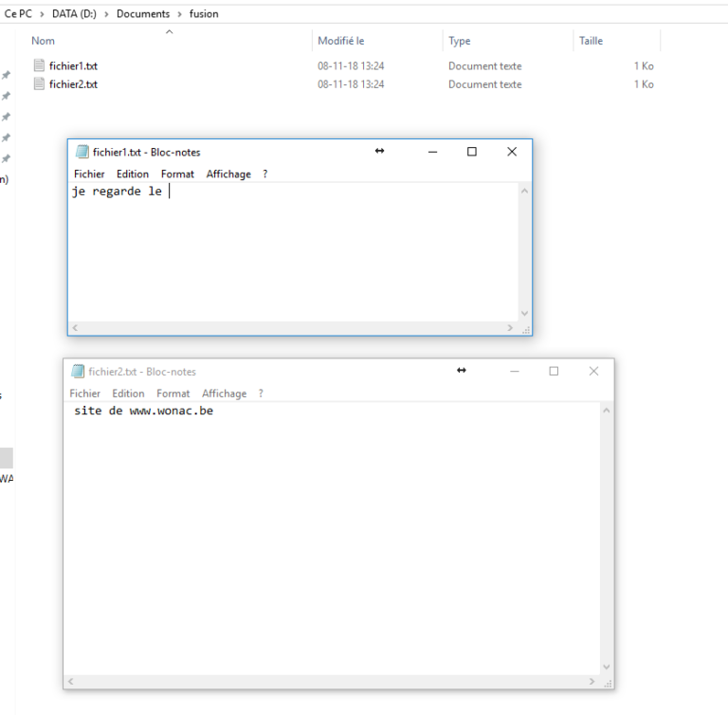The height and width of the screenshot is (715, 728).
Task: Open the Affichage menu in fichier2.txt
Action: click(x=224, y=394)
